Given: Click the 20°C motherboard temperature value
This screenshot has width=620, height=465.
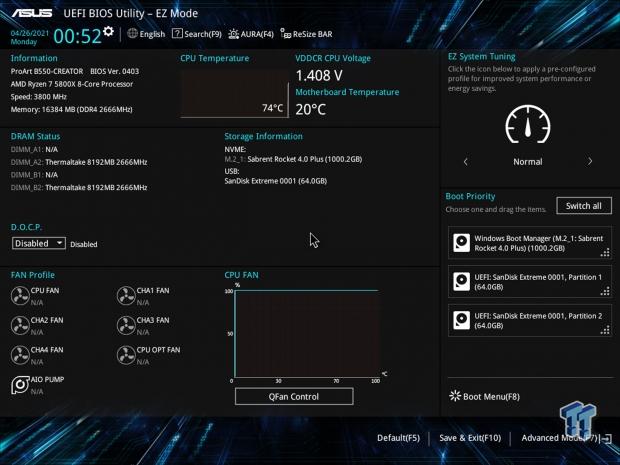Looking at the screenshot, I should tap(310, 109).
